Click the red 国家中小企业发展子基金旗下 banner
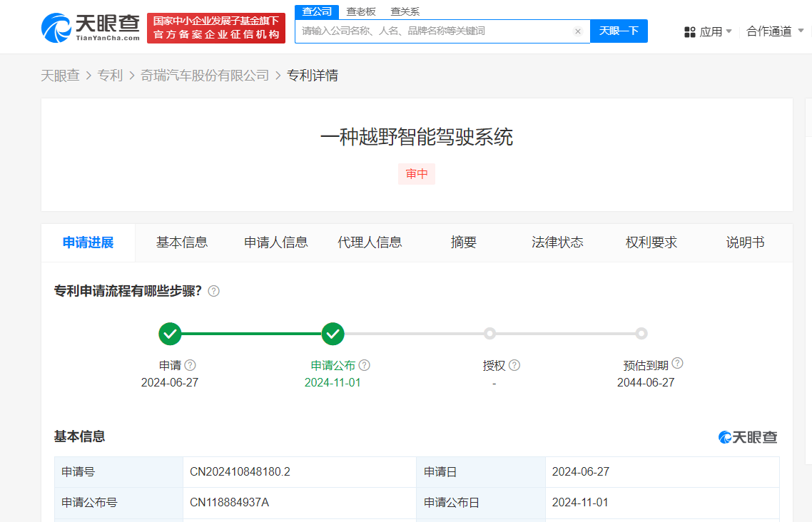This screenshot has height=522, width=812. (216, 28)
